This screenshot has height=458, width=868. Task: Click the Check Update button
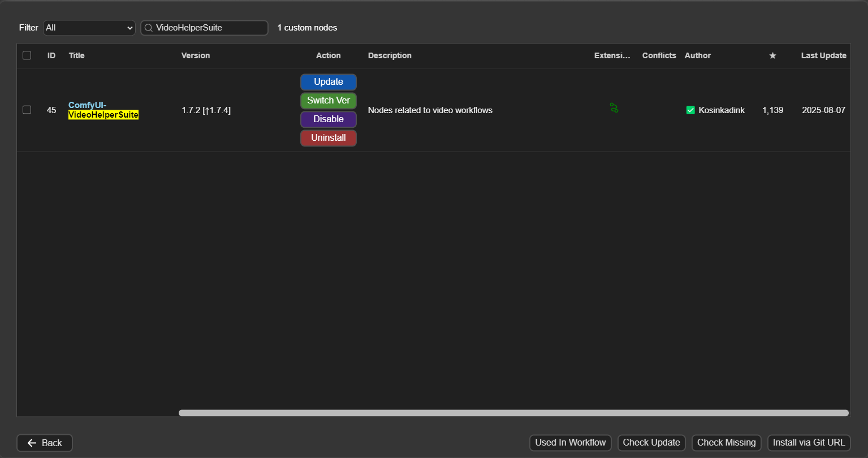click(651, 443)
